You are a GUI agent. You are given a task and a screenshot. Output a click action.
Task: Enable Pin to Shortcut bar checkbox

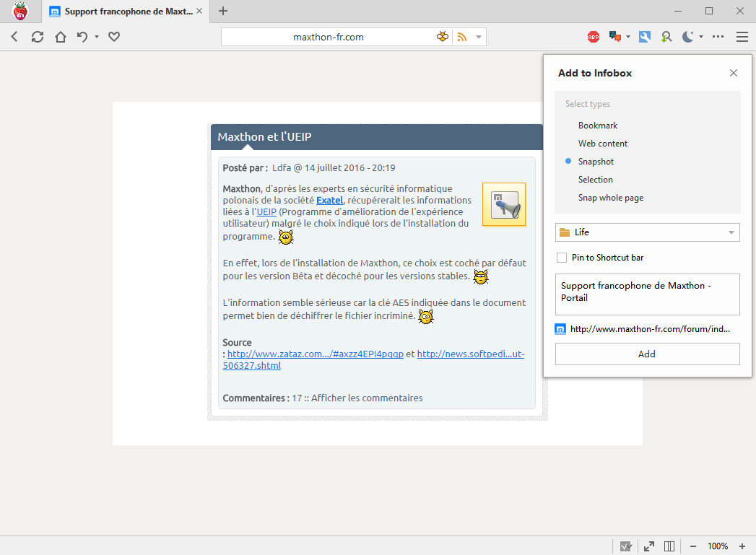pyautogui.click(x=562, y=258)
